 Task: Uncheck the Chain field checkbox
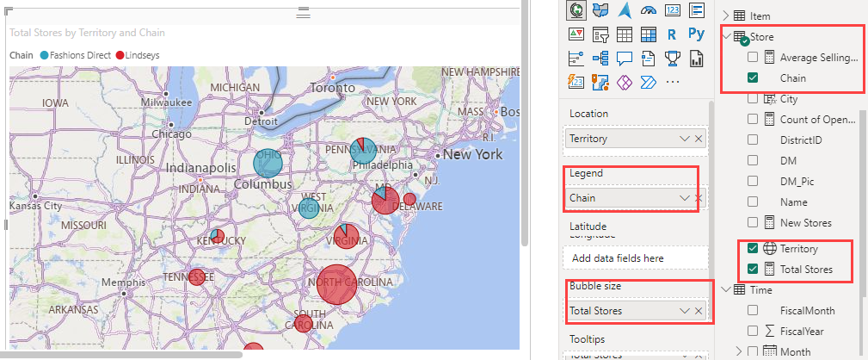(754, 78)
